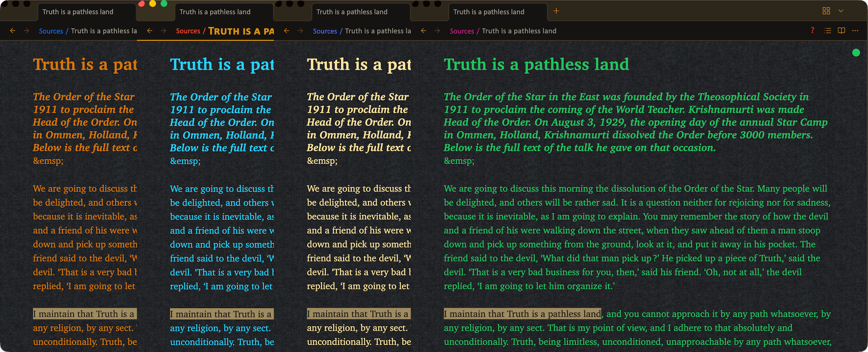Open magenta Sources breadcrumb in green-text window
Screen dimensions: 868x352
[x=462, y=31]
